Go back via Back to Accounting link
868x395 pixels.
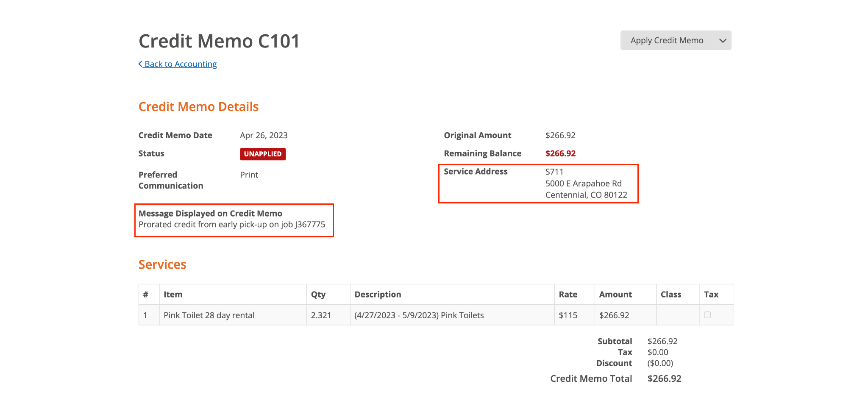click(x=180, y=64)
